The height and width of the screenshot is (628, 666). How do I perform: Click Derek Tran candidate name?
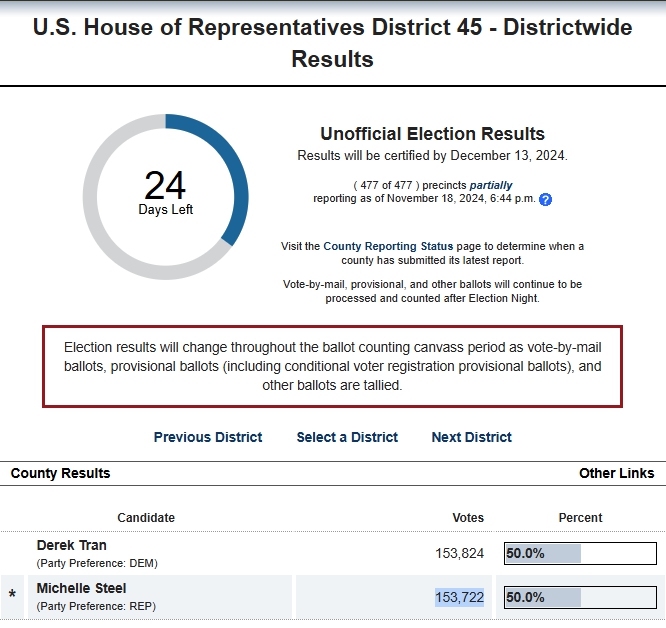tap(71, 545)
